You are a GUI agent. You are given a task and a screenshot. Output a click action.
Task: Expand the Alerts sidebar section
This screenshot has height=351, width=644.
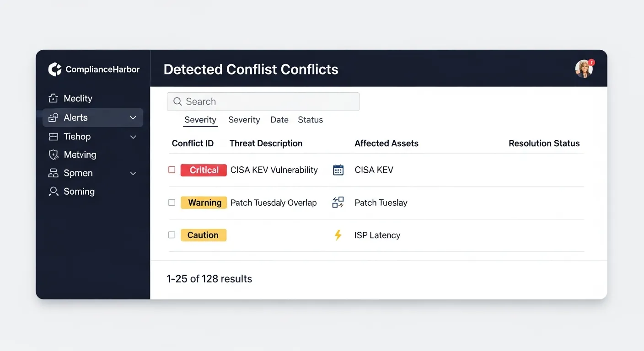133,117
